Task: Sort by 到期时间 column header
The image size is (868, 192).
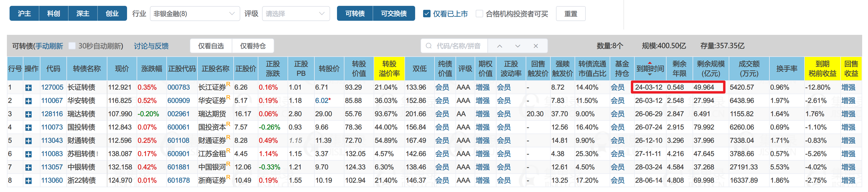Action: pyautogui.click(x=650, y=69)
